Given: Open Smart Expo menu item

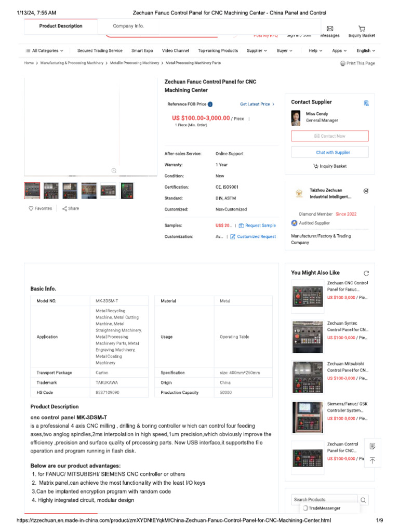Looking at the screenshot, I should click(x=142, y=50).
